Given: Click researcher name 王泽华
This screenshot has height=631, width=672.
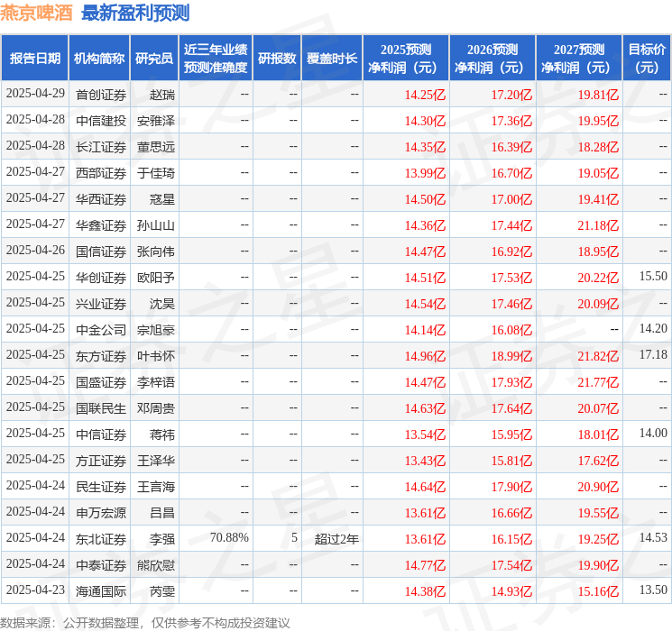Looking at the screenshot, I should tap(156, 461).
